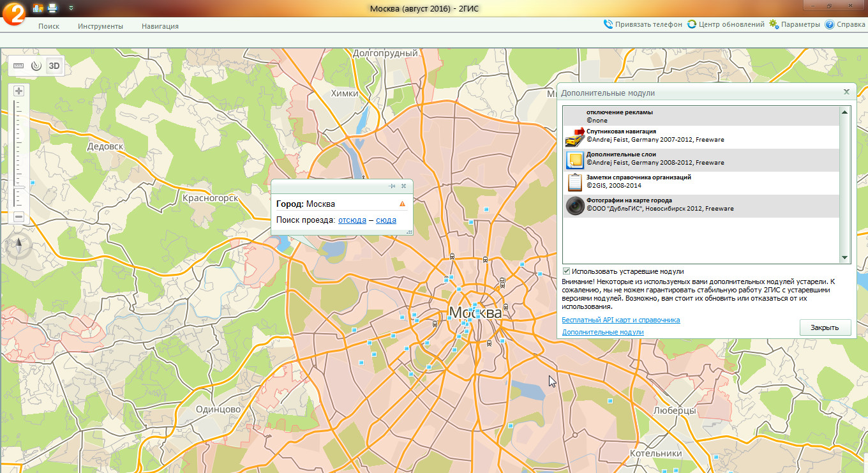The height and width of the screenshot is (473, 868).
Task: Click the Химки label on map
Action: click(345, 94)
